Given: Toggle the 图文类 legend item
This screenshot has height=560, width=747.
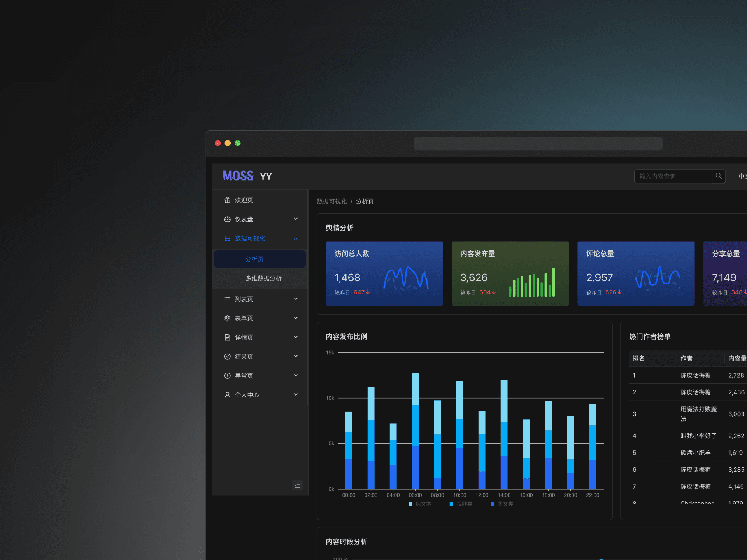Looking at the screenshot, I should [x=502, y=504].
